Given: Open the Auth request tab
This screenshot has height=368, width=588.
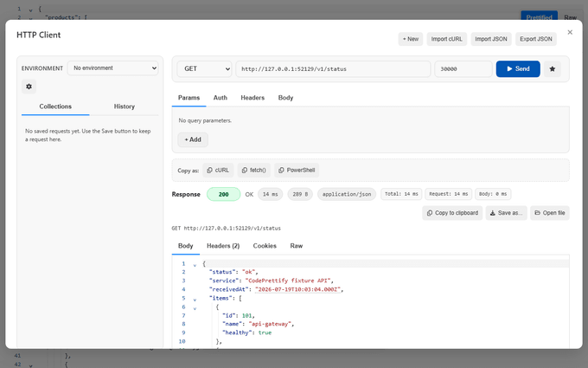Looking at the screenshot, I should click(220, 98).
